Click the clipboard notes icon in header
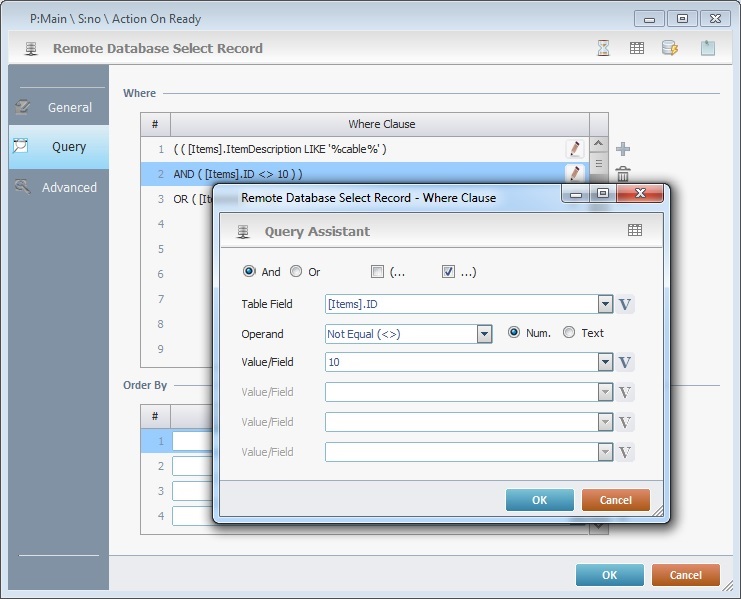Viewport: 741px width, 599px height. tap(708, 48)
